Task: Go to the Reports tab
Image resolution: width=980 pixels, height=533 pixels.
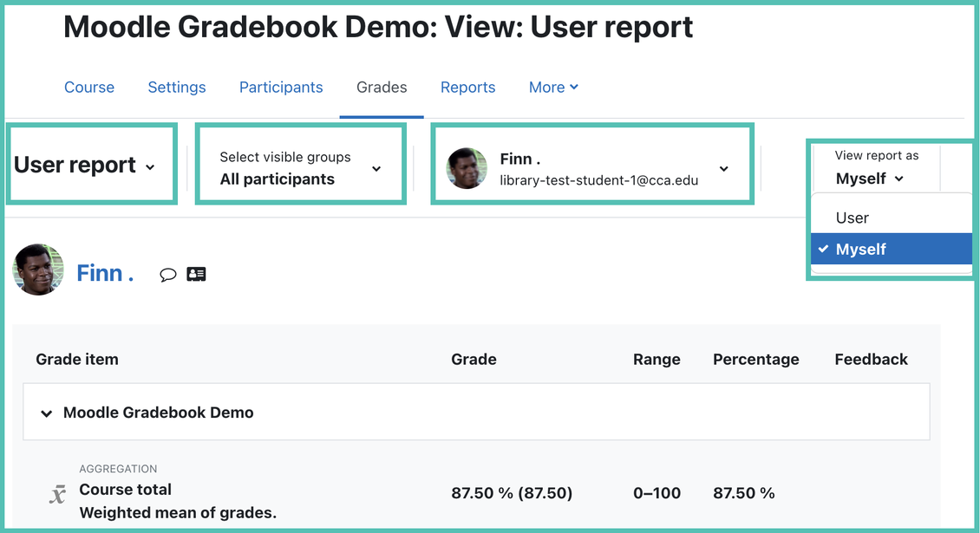Action: pos(468,88)
